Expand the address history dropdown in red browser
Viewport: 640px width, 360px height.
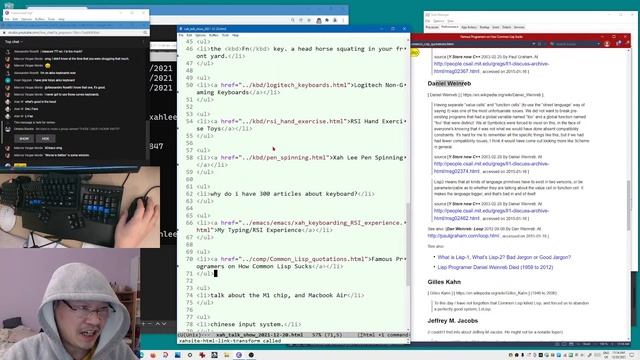(533, 44)
